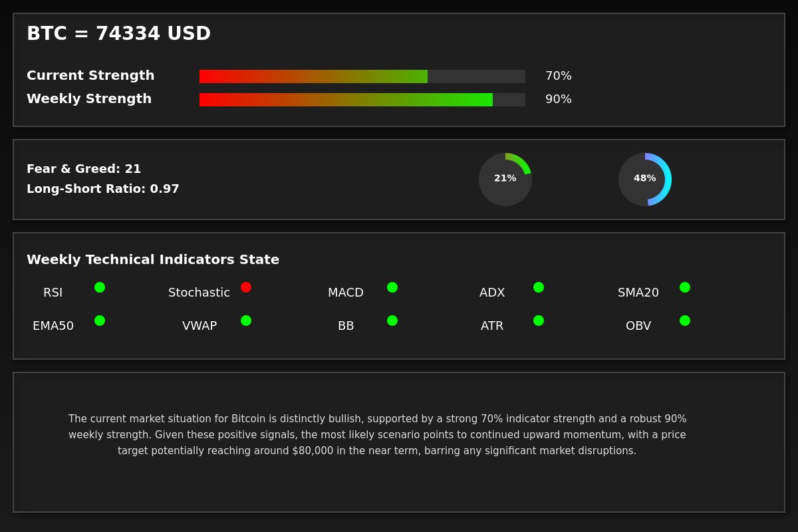Image resolution: width=798 pixels, height=532 pixels.
Task: Click the 21% Fear & Greed gauge
Action: [x=505, y=180]
